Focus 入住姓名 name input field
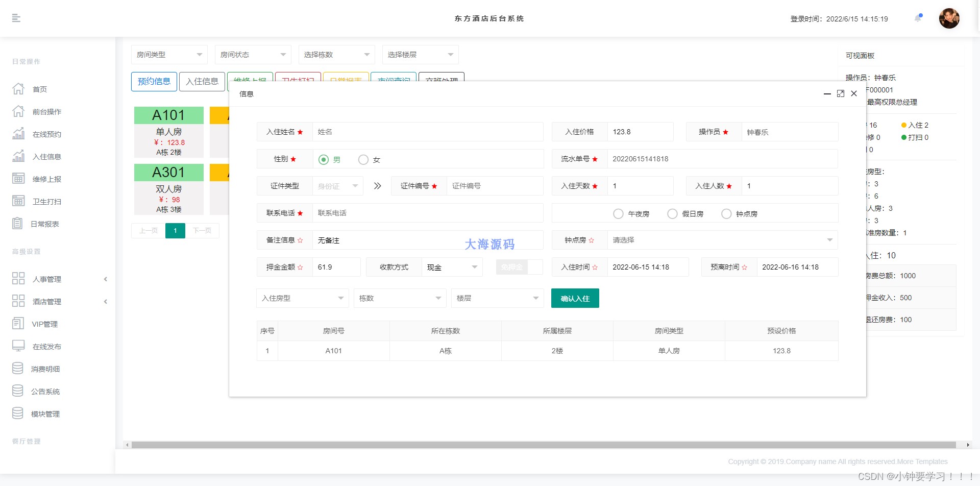 tap(428, 132)
